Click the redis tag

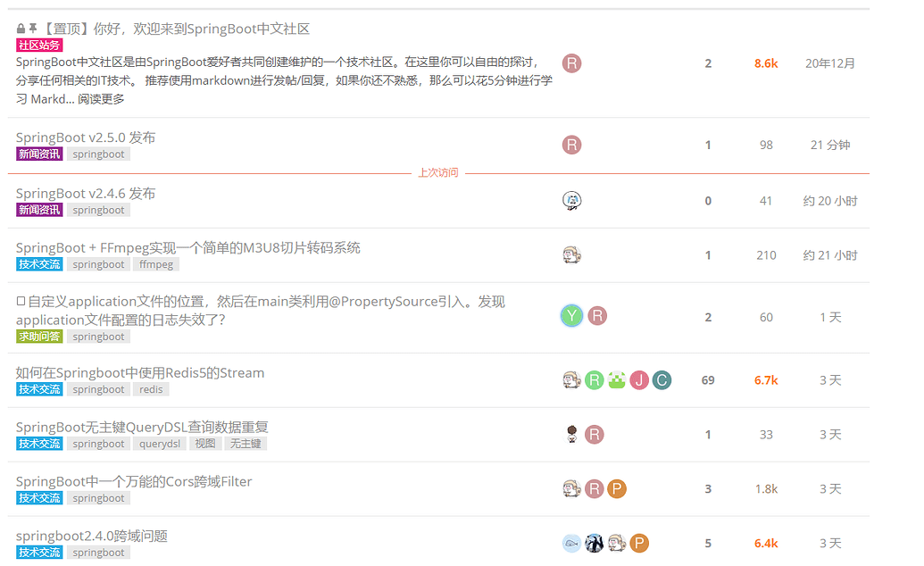pos(152,389)
